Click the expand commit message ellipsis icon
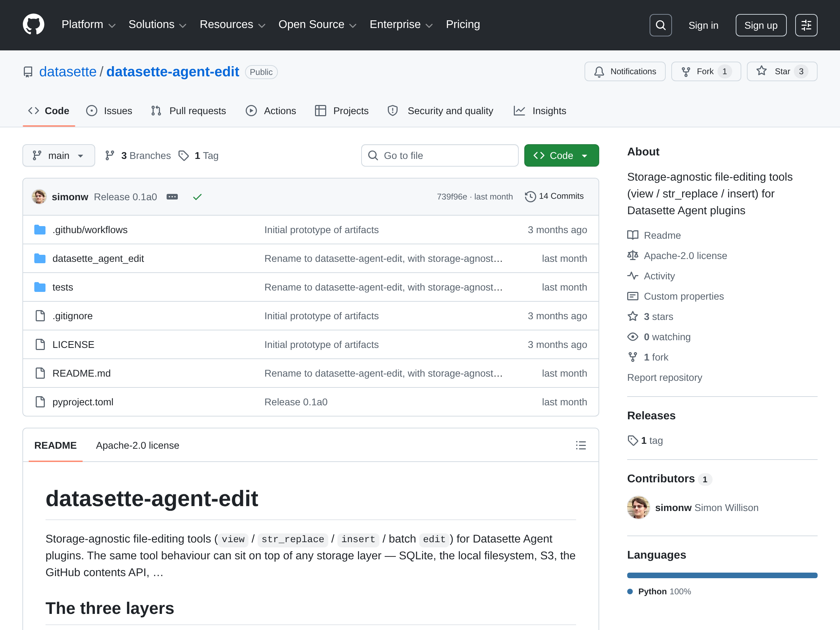 [172, 197]
